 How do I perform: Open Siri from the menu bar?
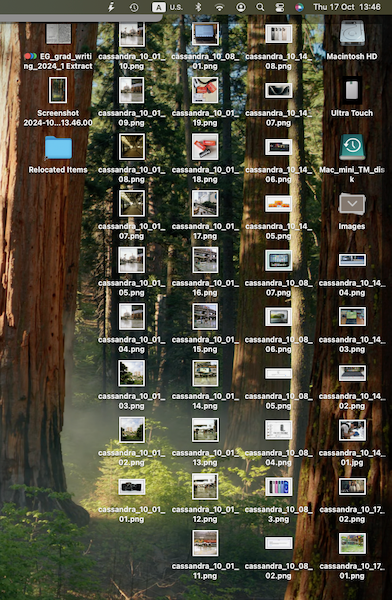point(299,7)
